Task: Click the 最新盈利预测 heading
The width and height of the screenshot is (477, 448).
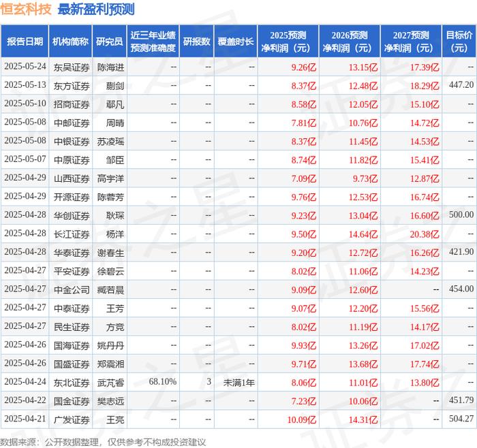Action: pyautogui.click(x=96, y=9)
